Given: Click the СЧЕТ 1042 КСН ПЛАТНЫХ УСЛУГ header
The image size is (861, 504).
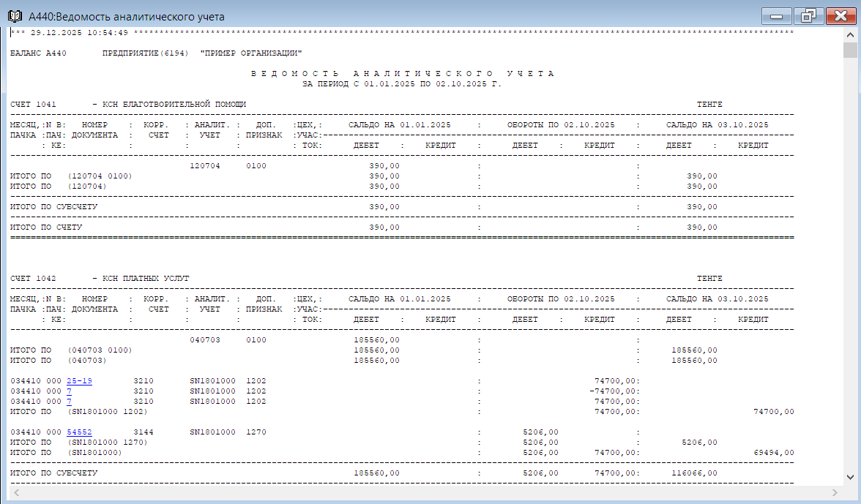Looking at the screenshot, I should pos(100,279).
